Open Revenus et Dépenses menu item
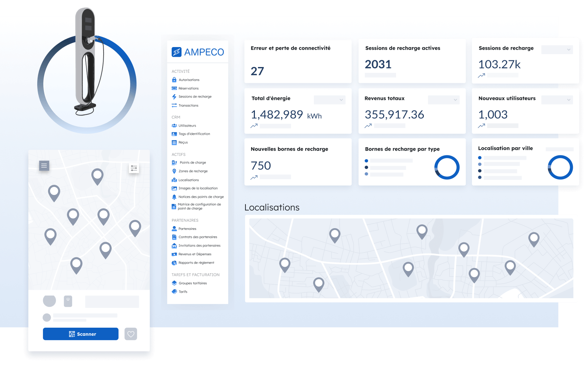This screenshot has height=371, width=588. coord(195,254)
